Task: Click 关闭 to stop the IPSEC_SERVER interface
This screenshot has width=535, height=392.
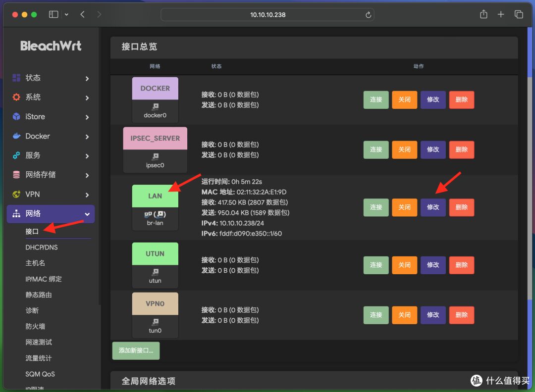Action: [404, 149]
